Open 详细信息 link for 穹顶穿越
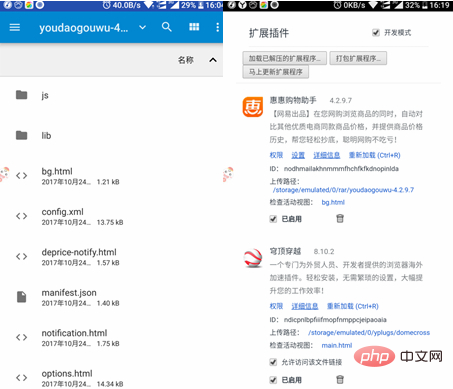This screenshot has width=453, height=389. click(305, 306)
